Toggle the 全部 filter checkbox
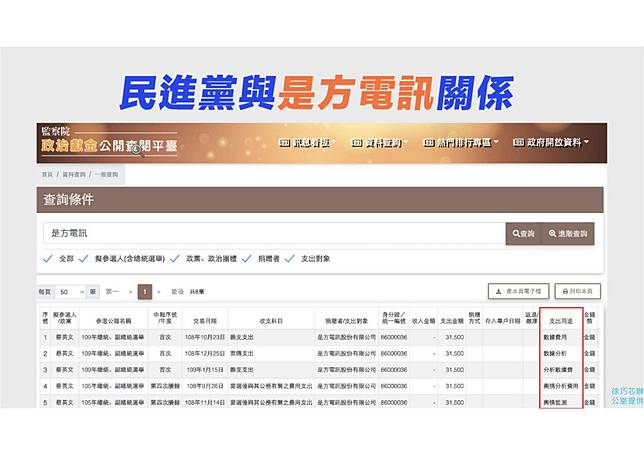 point(48,259)
